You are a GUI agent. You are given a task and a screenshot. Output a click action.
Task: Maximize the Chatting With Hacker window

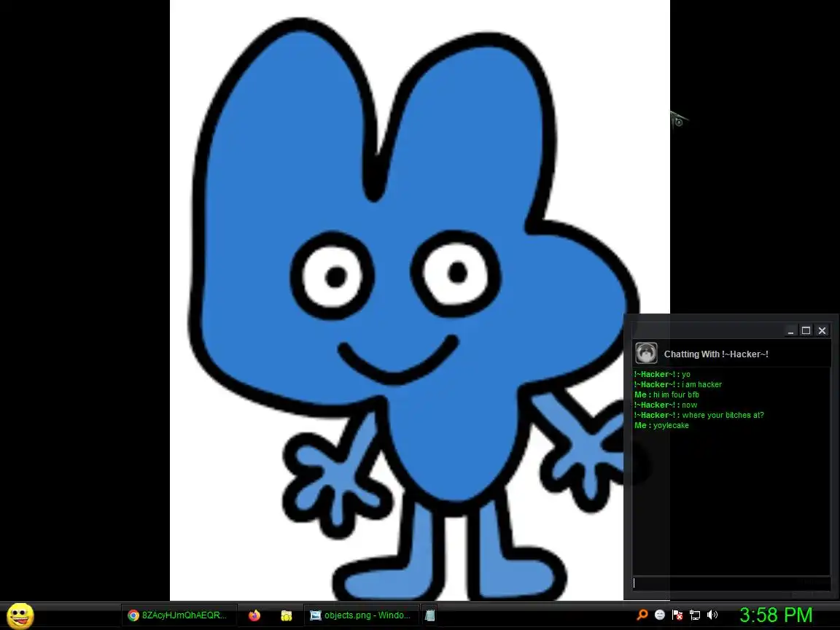point(806,330)
